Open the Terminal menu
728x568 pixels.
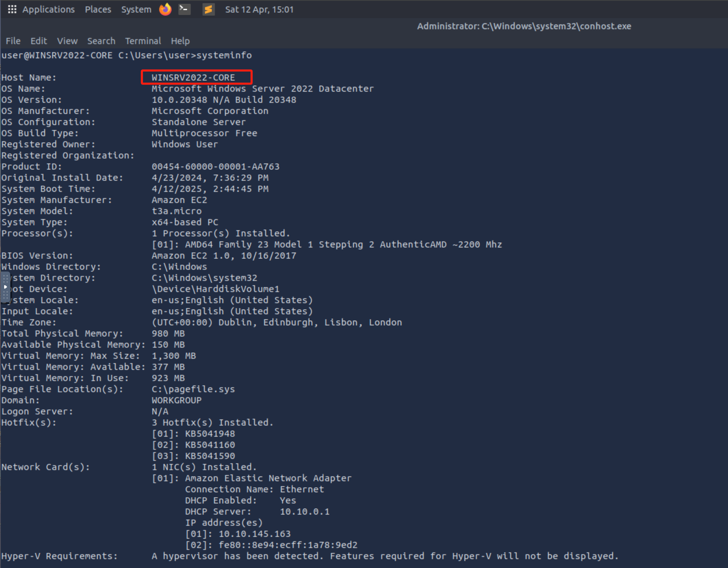pyautogui.click(x=143, y=41)
